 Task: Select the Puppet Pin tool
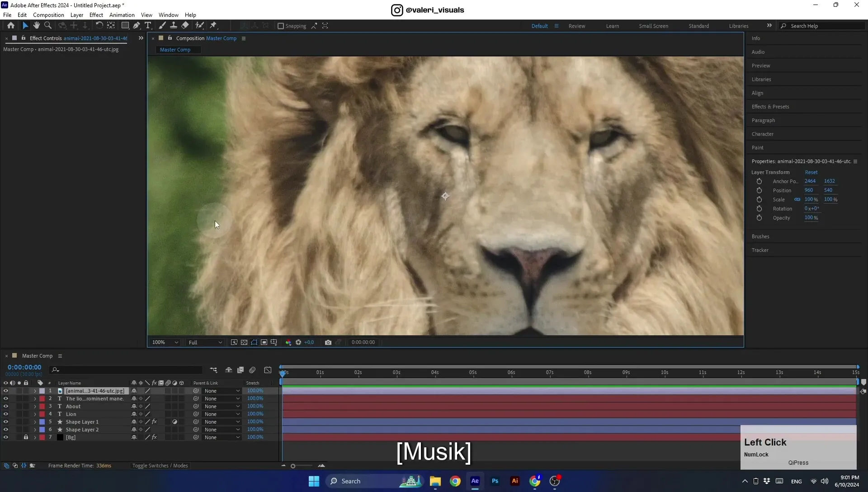tap(213, 26)
